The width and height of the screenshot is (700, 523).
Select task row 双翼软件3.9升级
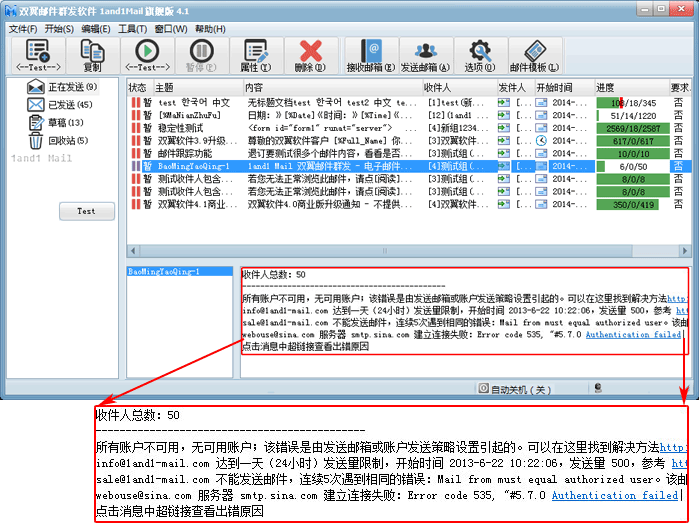[409, 141]
